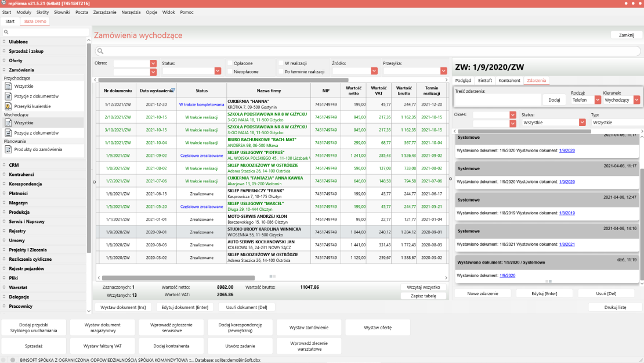This screenshot has width=644, height=363.
Task: Click Drukuj listę button
Action: coord(615,307)
